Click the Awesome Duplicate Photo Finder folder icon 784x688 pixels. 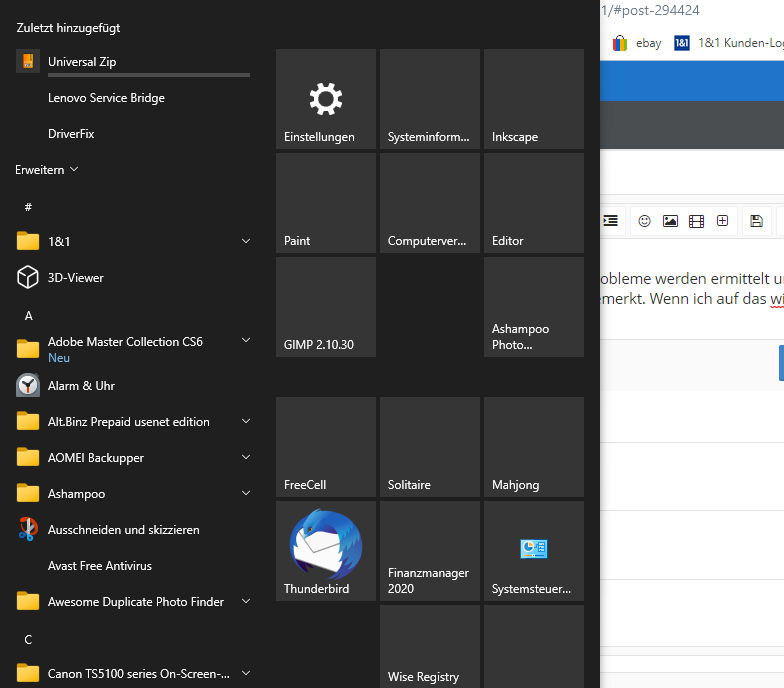[x=28, y=601]
